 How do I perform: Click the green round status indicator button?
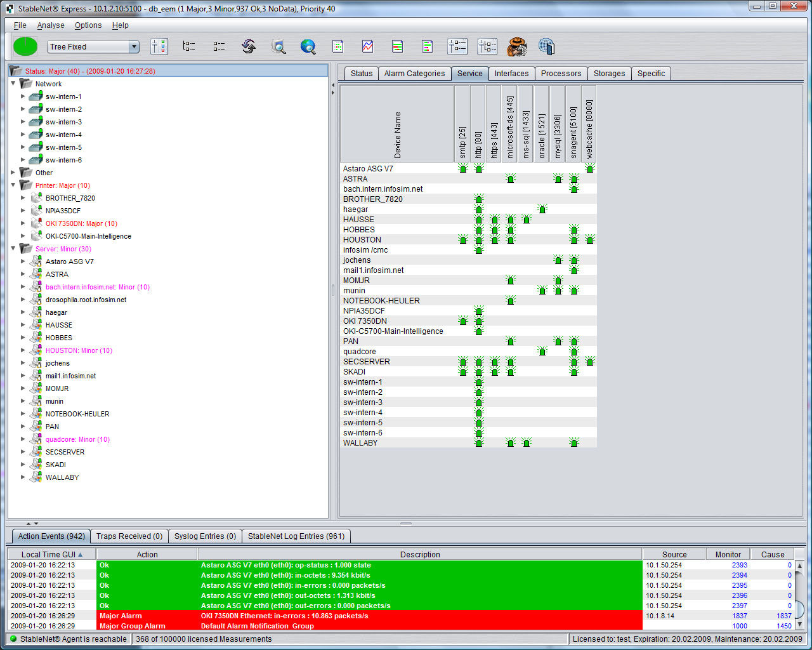[x=25, y=46]
